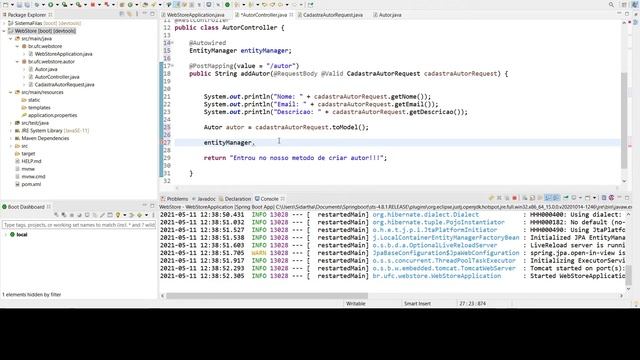640x360 pixels.
Task: Maximize the editor area
Action: (x=627, y=14)
